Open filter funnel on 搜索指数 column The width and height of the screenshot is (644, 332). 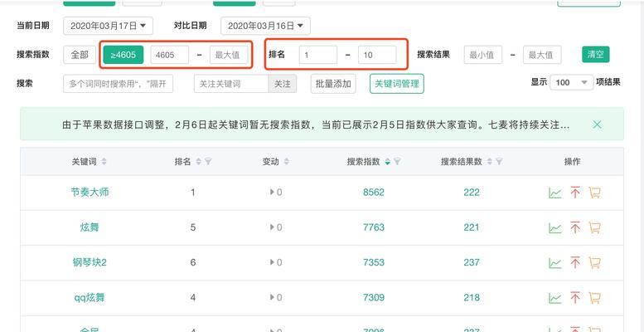pyautogui.click(x=397, y=162)
